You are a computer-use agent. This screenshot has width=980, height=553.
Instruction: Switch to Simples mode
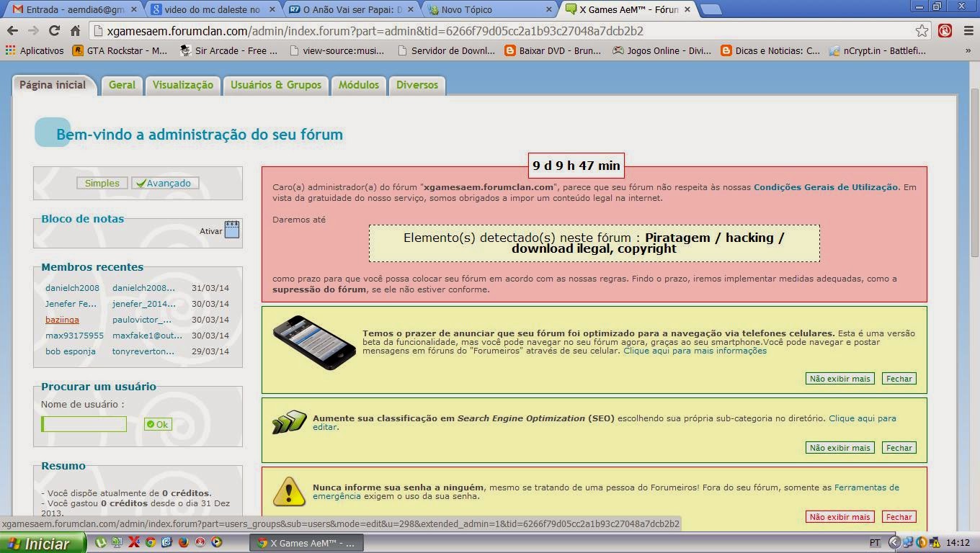102,183
